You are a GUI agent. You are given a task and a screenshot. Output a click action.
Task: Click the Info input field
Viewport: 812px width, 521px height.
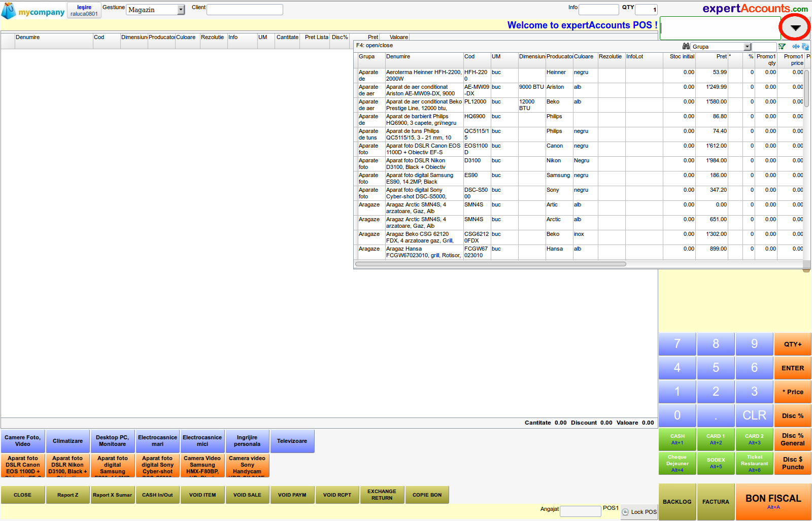599,10
